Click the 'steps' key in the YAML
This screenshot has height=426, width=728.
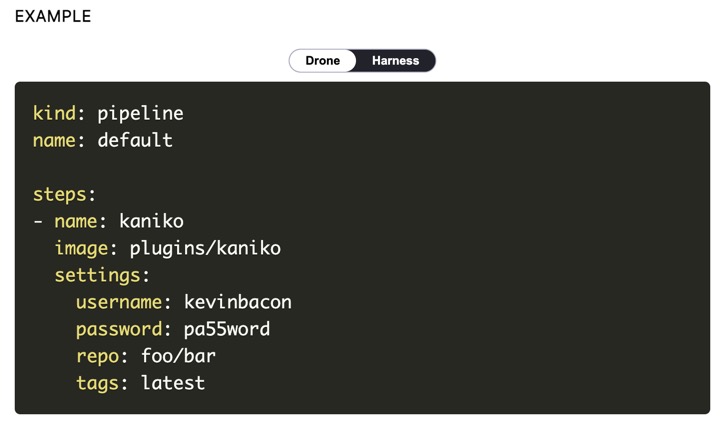tap(60, 195)
